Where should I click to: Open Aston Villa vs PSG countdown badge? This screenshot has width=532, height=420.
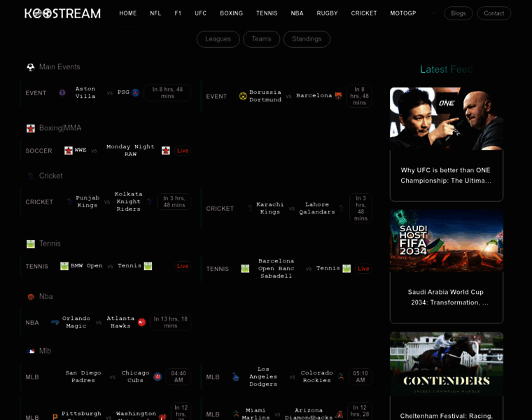coord(167,92)
